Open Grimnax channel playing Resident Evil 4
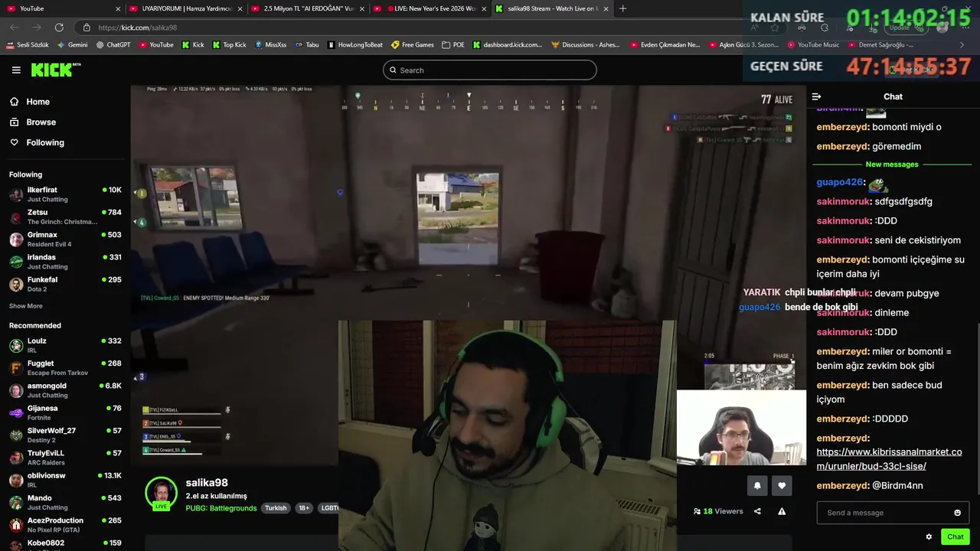Image resolution: width=980 pixels, height=551 pixels. click(x=65, y=240)
